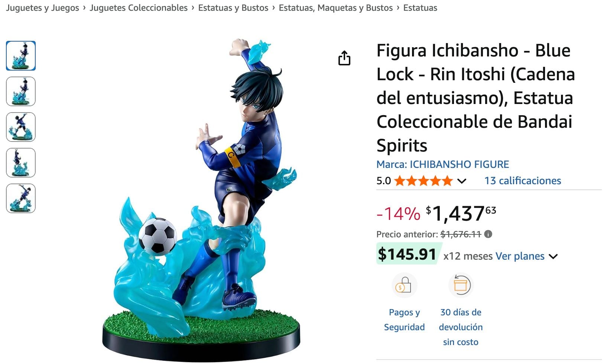Open Estatuas, Maquetas y Bustos breadcrumb
The height and width of the screenshot is (364, 613).
click(x=335, y=8)
